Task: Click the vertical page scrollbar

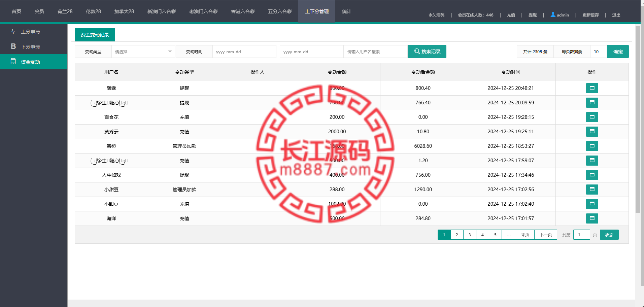Action: 638,120
